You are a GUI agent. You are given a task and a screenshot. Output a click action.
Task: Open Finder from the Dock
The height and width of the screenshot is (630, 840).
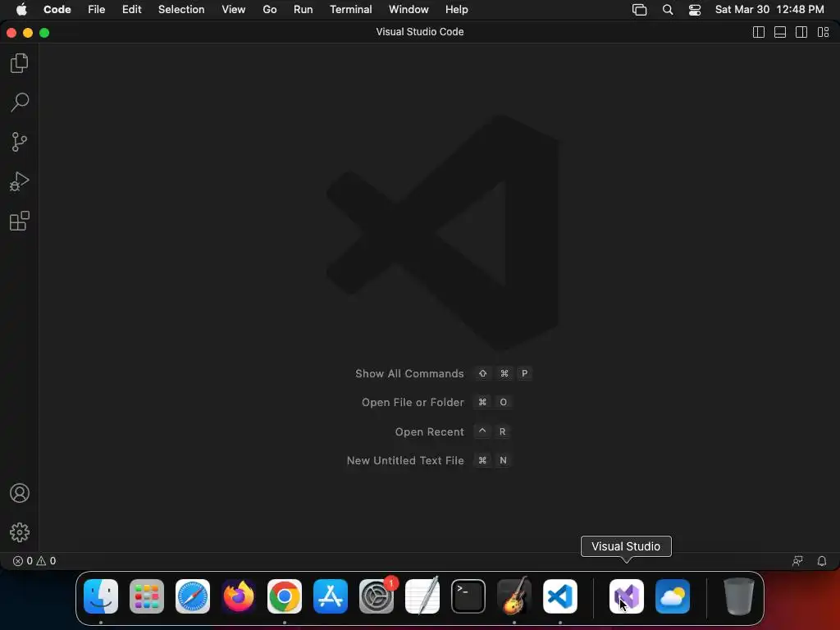coord(101,596)
